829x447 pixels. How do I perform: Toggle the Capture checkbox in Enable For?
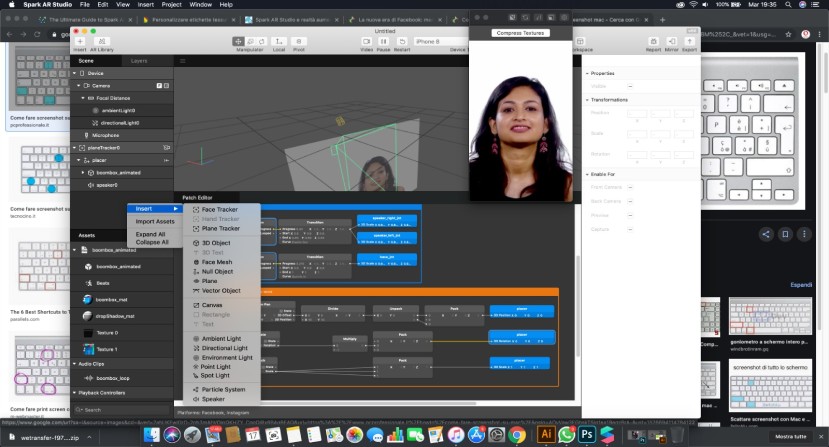click(630, 229)
